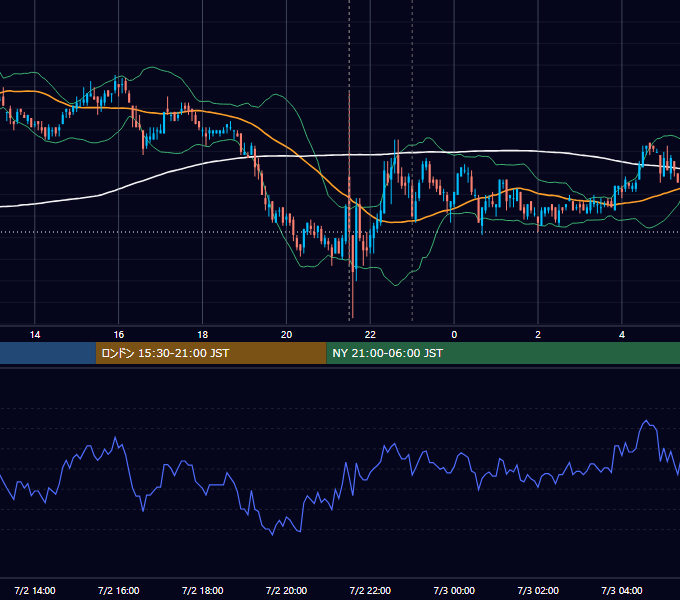The image size is (680, 600).
Task: Click the 7/3 04:00 date label
Action: 622,590
